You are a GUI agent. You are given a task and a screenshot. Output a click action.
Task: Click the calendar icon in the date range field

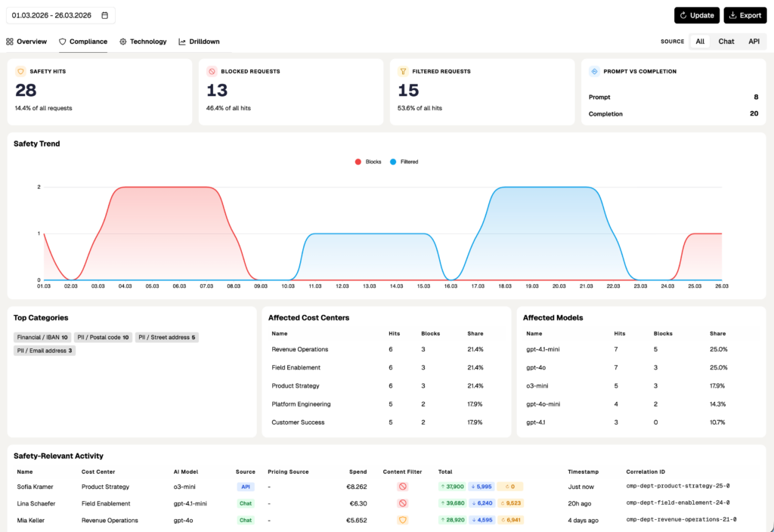tap(104, 14)
